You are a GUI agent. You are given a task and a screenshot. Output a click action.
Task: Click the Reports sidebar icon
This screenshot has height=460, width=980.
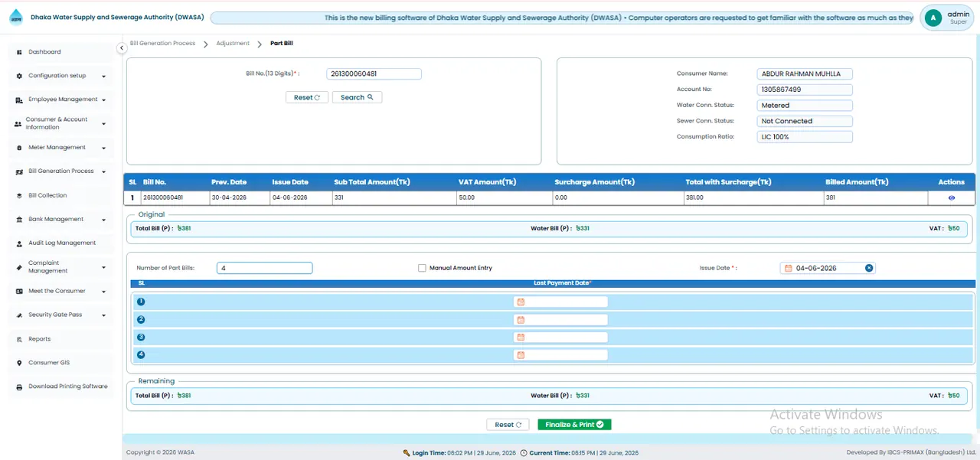(x=19, y=339)
